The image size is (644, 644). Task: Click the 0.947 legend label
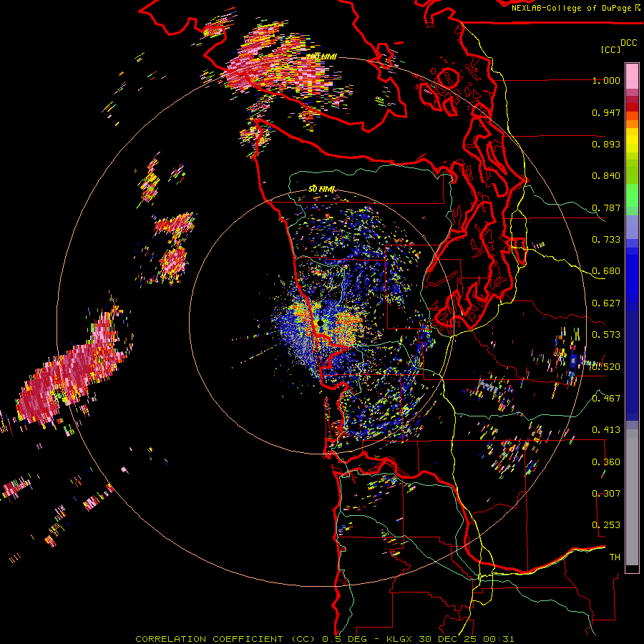[606, 112]
